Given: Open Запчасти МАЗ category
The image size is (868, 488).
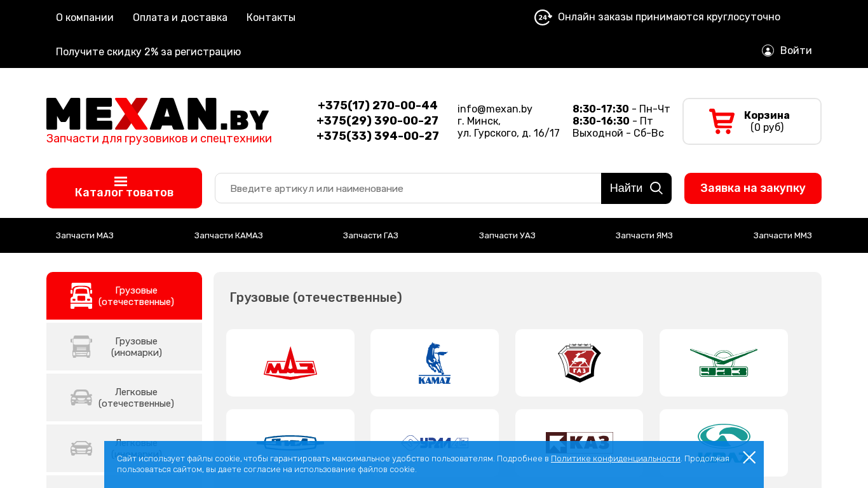Looking at the screenshot, I should pos(85,236).
